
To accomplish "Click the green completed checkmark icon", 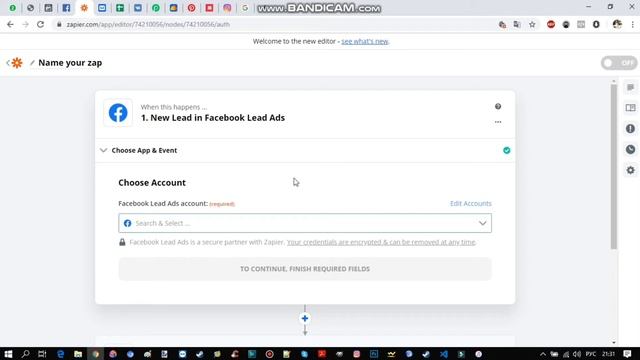I will pyautogui.click(x=507, y=150).
